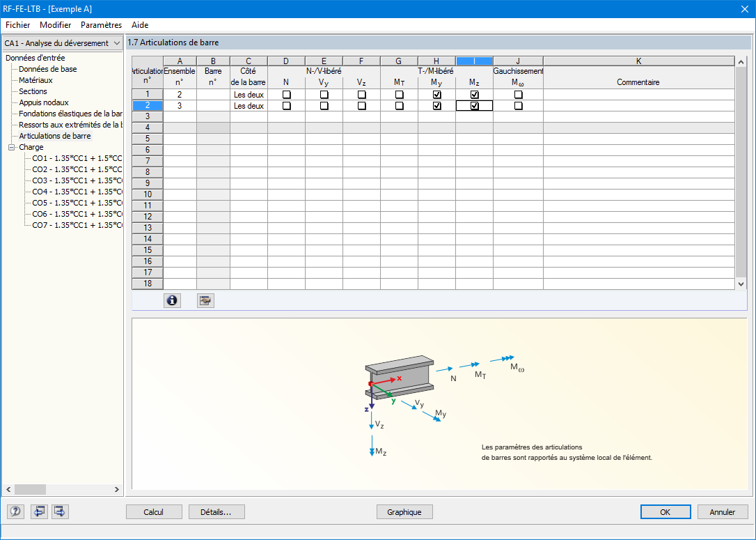756x540 pixels.
Task: Click the navigator horizontal scrollbar thumb
Action: click(x=30, y=489)
